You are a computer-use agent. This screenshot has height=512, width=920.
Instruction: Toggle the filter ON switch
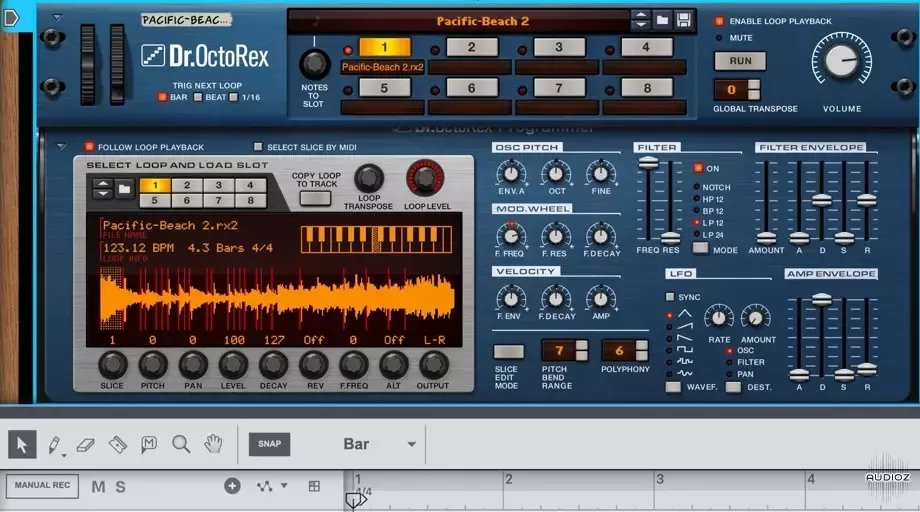click(x=698, y=168)
